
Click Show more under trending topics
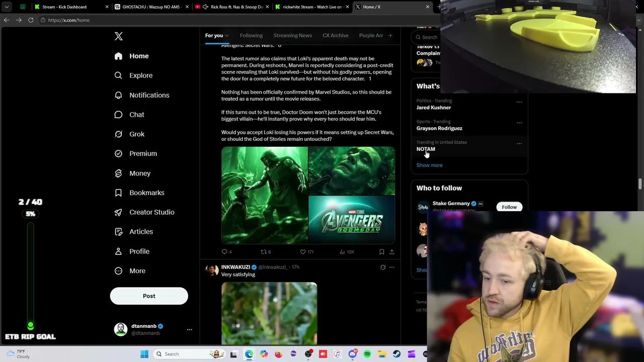(x=429, y=165)
